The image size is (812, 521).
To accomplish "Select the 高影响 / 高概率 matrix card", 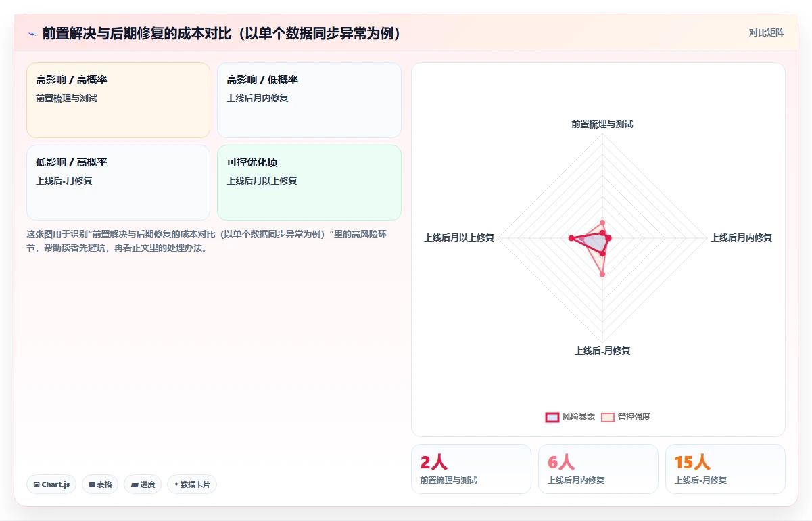I will pyautogui.click(x=118, y=100).
